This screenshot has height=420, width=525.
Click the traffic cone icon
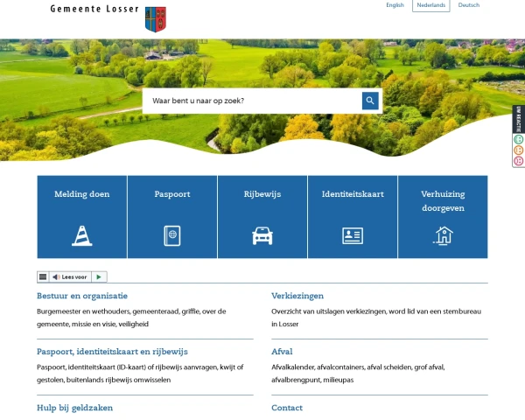click(x=82, y=235)
